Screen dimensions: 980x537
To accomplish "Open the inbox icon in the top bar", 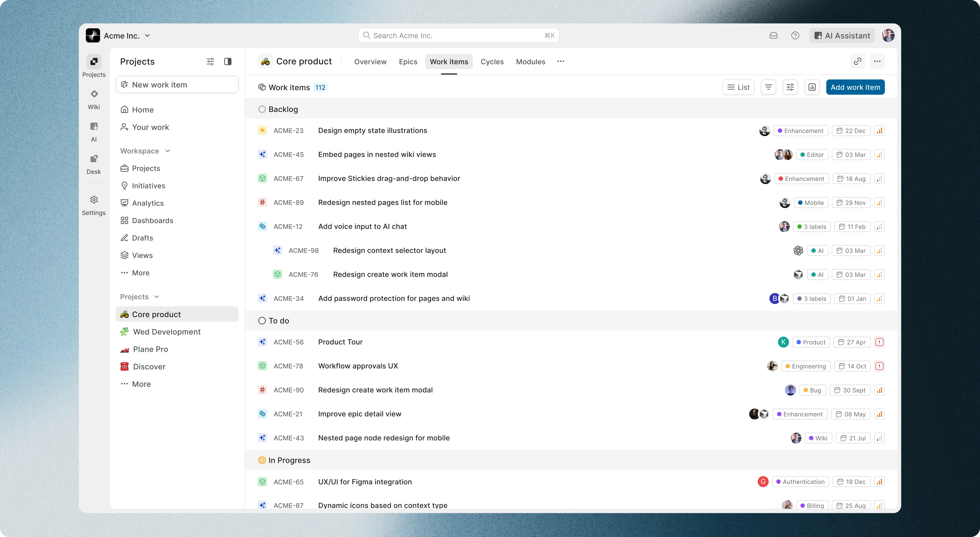I will tap(773, 35).
